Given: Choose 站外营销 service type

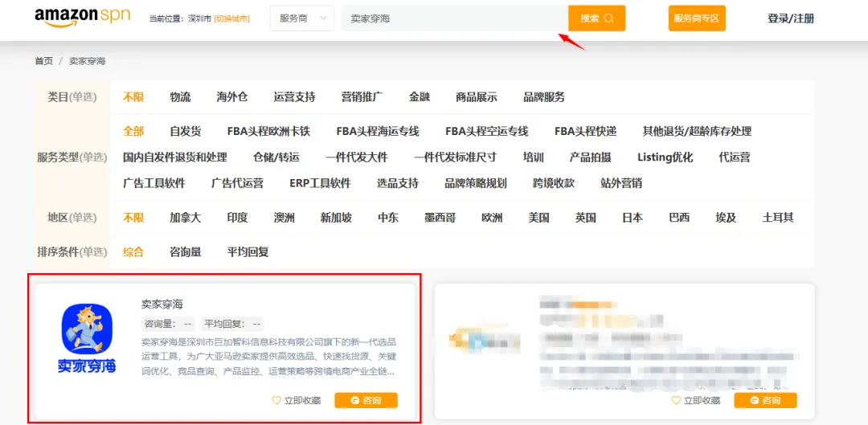Looking at the screenshot, I should pos(621,183).
